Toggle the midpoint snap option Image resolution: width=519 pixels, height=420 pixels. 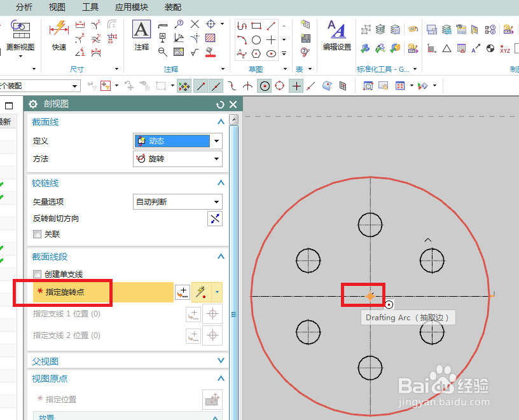[x=216, y=86]
